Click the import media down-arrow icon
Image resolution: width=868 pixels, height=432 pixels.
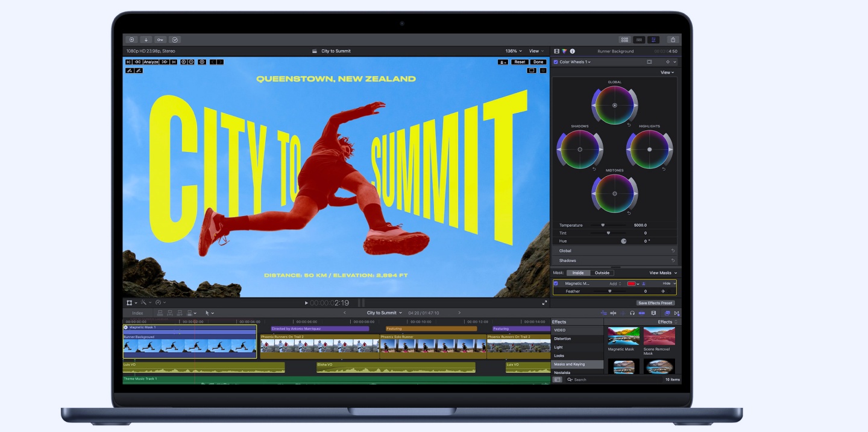146,40
